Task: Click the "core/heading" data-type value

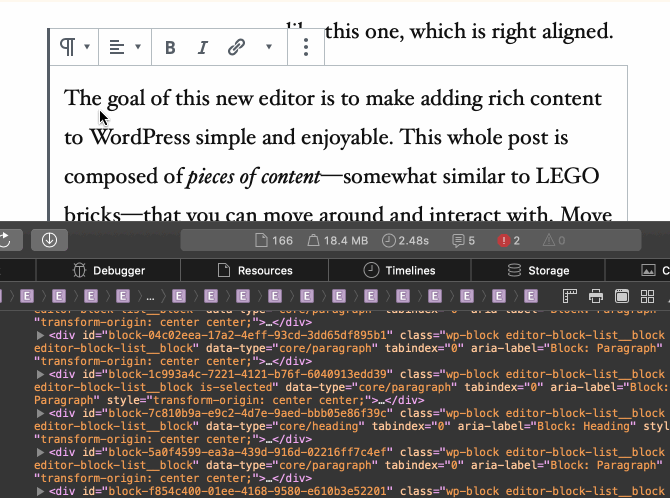Action: pos(319,426)
